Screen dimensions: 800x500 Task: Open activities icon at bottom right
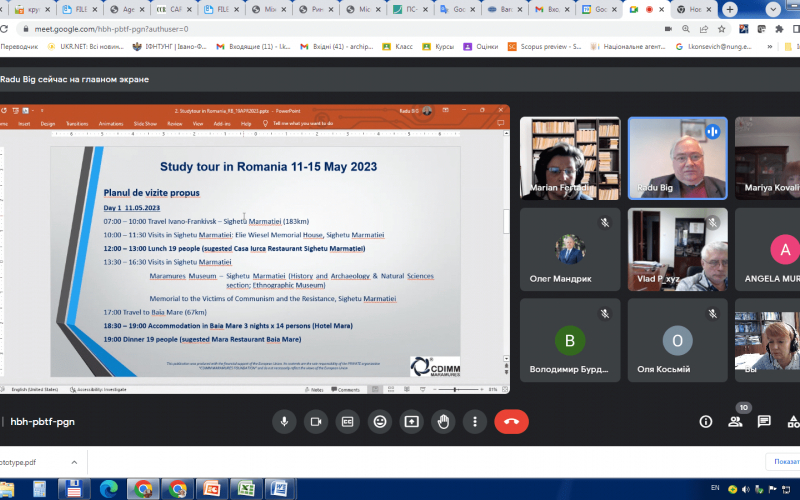(x=793, y=421)
